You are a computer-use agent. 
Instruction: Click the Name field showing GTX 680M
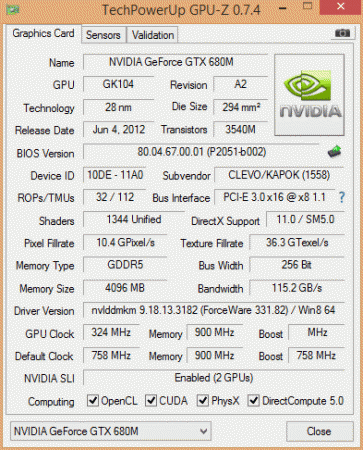point(175,62)
